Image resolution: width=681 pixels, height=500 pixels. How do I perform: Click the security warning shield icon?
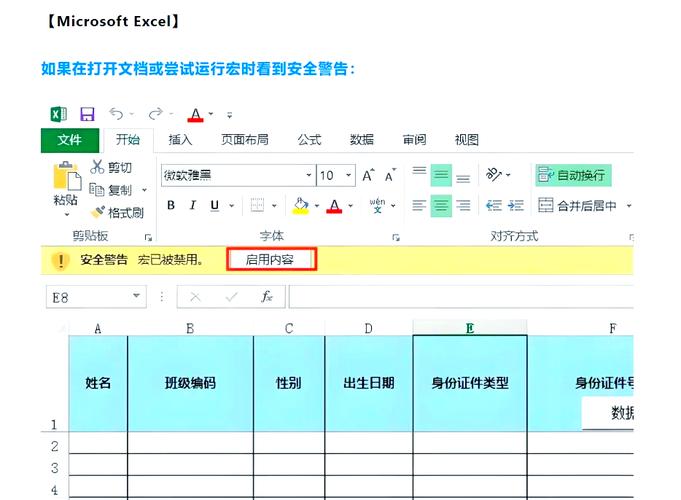pos(61,261)
